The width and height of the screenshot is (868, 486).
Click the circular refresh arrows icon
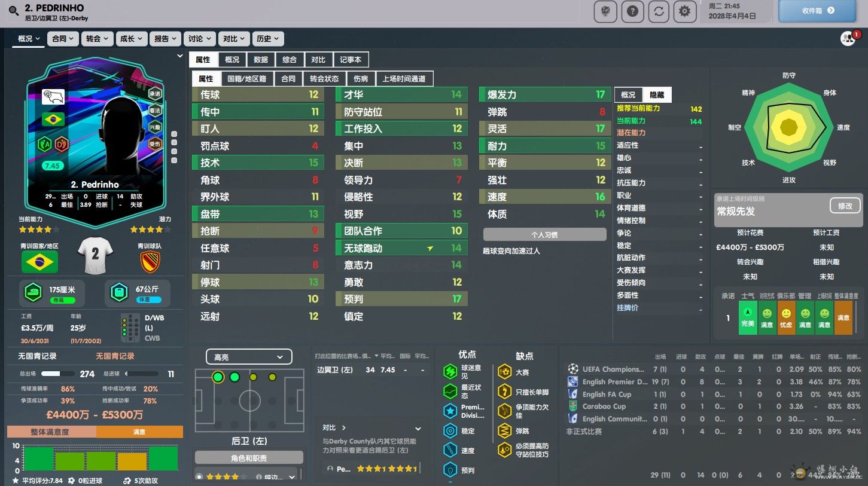pyautogui.click(x=659, y=11)
